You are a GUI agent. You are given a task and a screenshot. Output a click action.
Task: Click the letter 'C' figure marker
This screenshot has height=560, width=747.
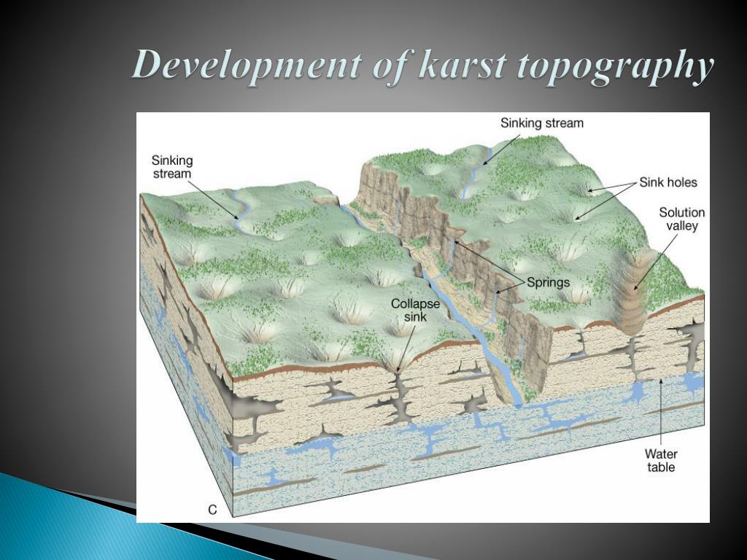pyautogui.click(x=212, y=510)
